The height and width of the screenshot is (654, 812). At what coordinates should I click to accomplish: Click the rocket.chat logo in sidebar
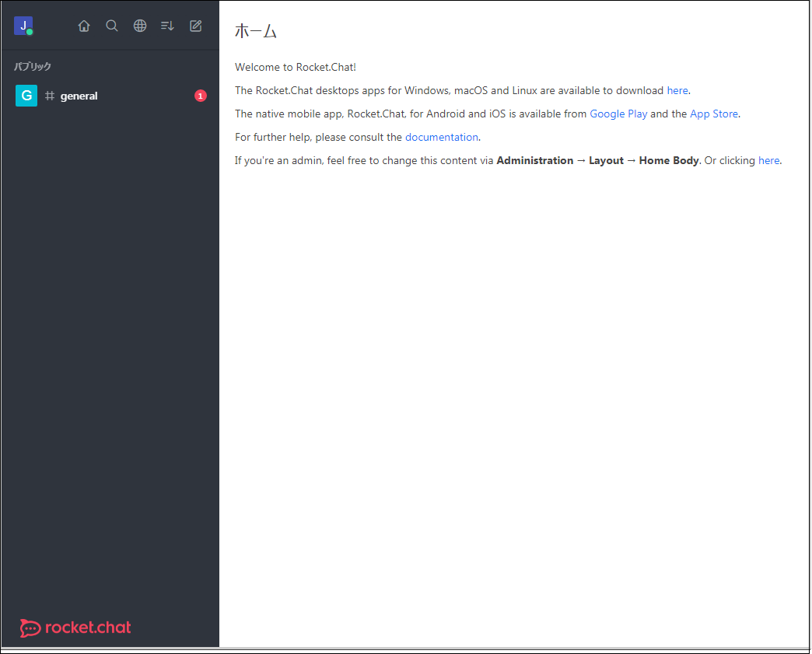point(75,628)
